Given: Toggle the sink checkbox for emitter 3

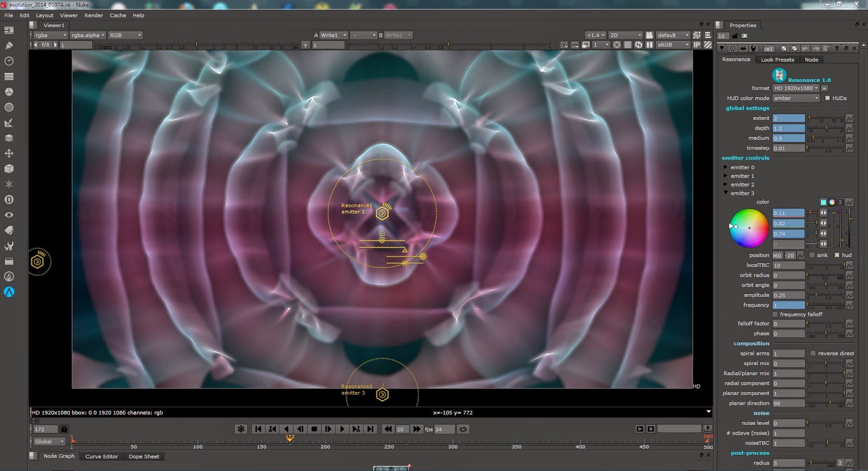Looking at the screenshot, I should [x=812, y=255].
